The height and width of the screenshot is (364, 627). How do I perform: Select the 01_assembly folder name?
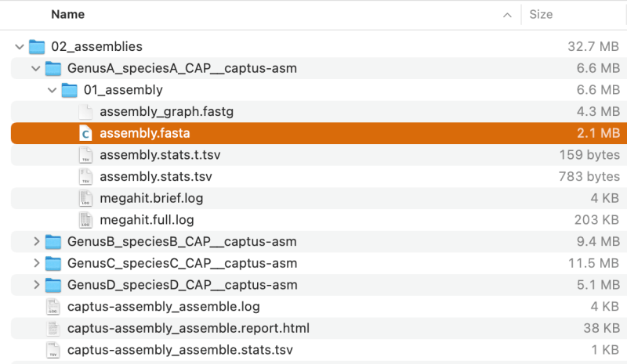(x=123, y=90)
